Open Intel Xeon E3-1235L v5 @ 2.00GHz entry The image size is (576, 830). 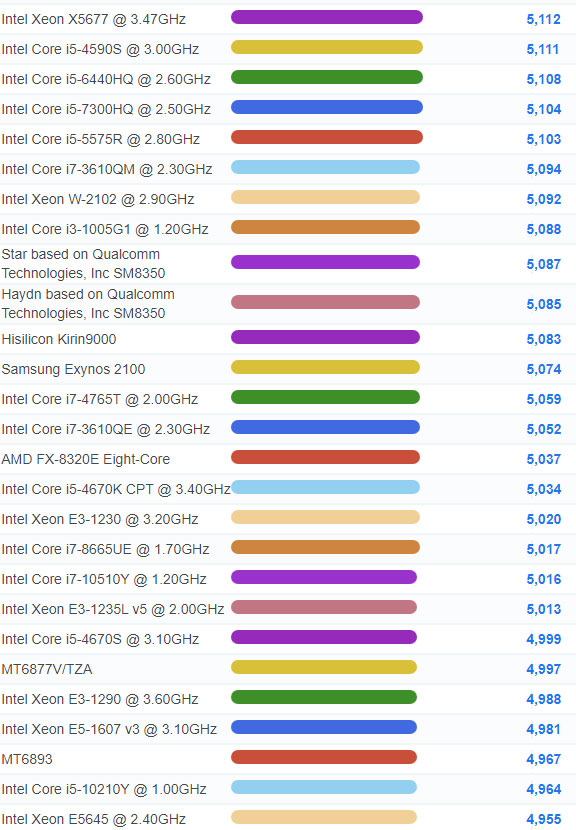point(113,609)
